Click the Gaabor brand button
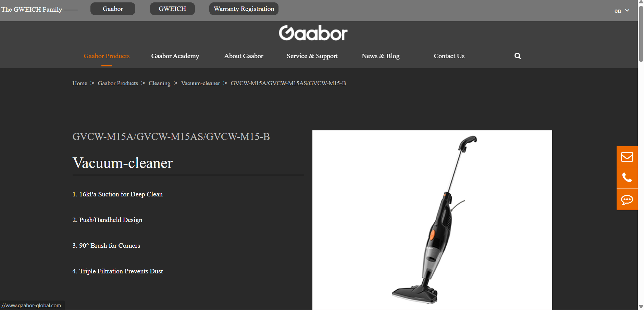 coord(113,9)
